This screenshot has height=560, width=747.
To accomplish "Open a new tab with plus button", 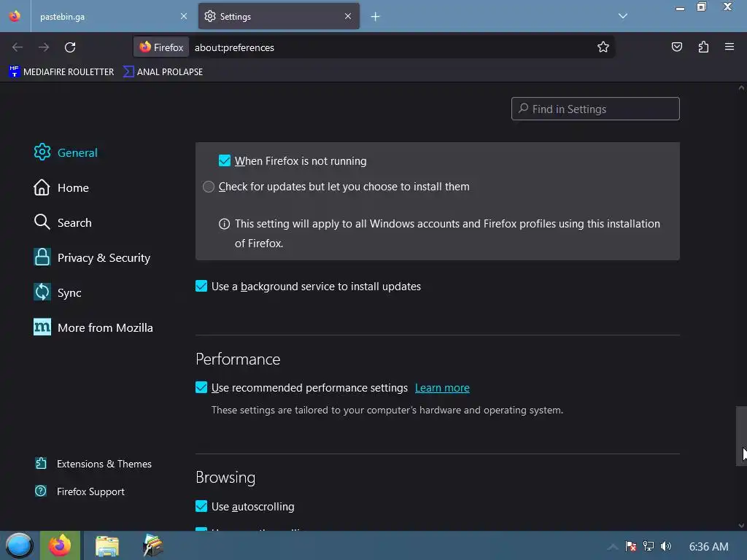I will [376, 17].
